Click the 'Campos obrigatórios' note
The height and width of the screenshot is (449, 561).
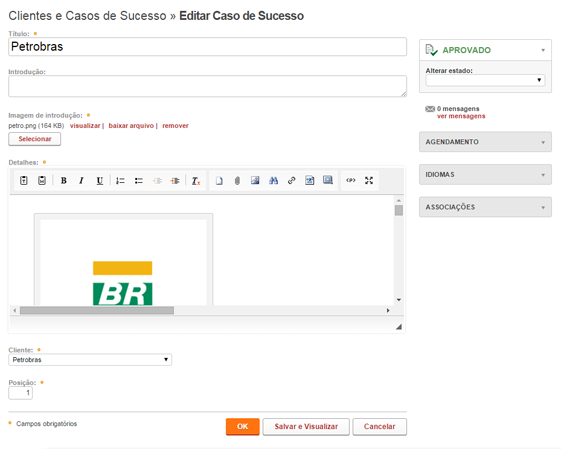[x=47, y=424]
